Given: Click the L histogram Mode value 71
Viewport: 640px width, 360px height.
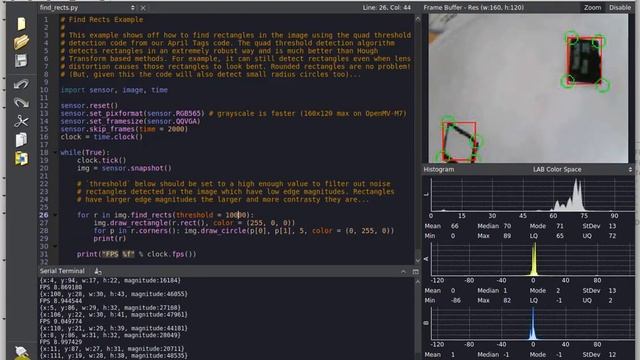Looking at the screenshot, I should pyautogui.click(x=560, y=226).
